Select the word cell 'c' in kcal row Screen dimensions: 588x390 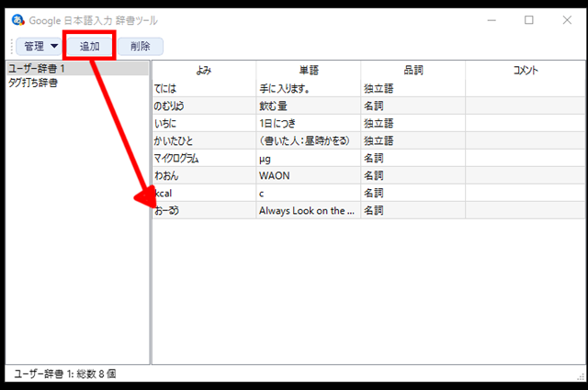[x=309, y=193]
